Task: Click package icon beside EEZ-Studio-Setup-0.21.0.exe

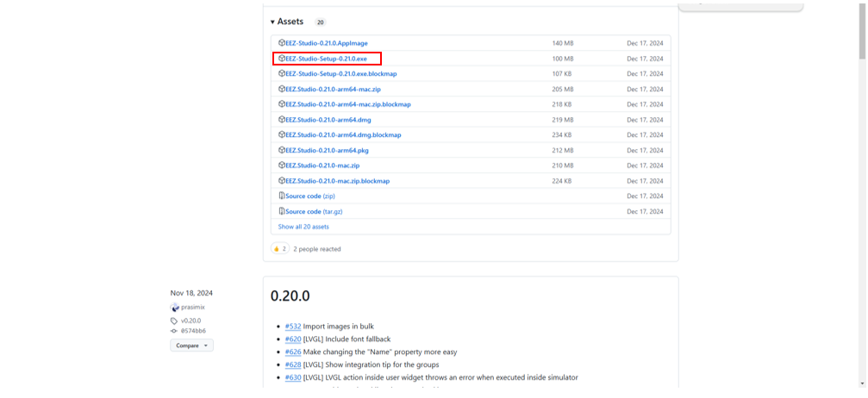Action: pyautogui.click(x=282, y=59)
